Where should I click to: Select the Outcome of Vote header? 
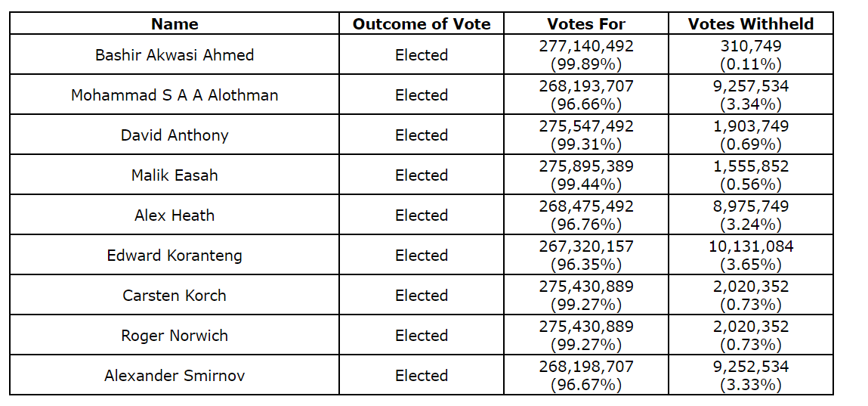tap(422, 23)
